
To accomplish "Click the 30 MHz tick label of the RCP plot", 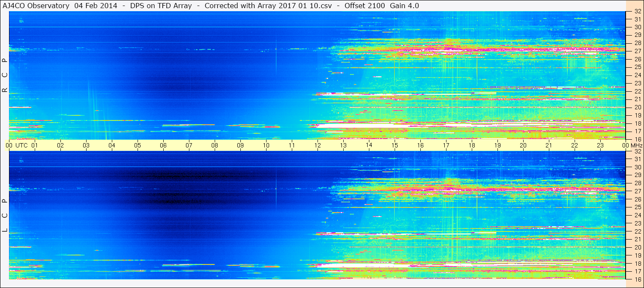I will pos(637,27).
